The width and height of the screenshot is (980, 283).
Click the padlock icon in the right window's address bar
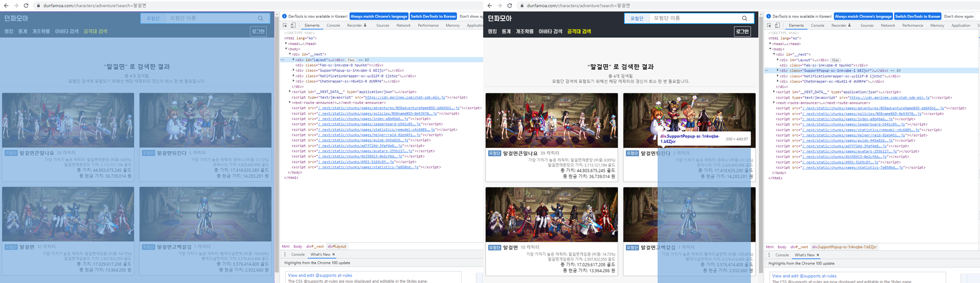coord(522,6)
